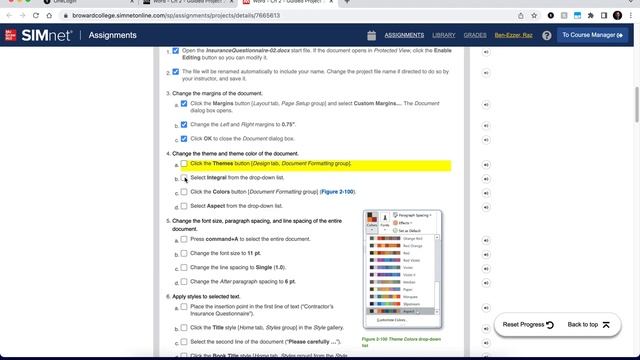Open the Ben-Ezzer, Raz user link
The height and width of the screenshot is (360, 640).
tap(513, 35)
